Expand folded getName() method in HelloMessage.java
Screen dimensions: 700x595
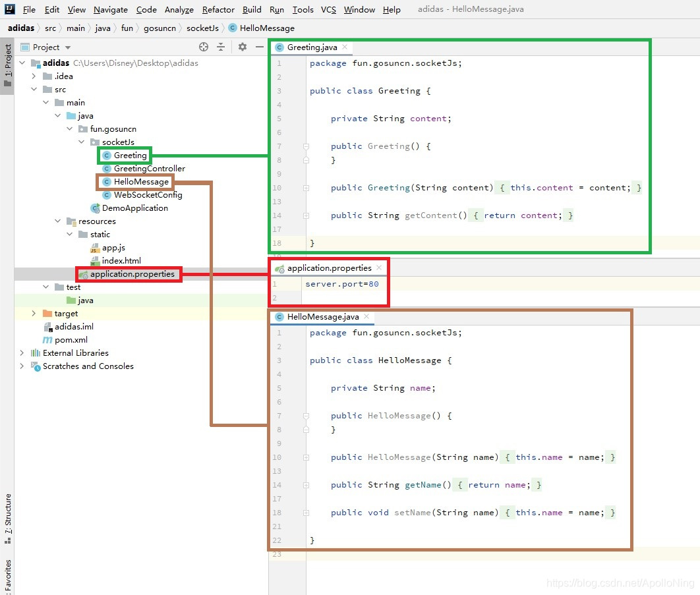point(306,485)
